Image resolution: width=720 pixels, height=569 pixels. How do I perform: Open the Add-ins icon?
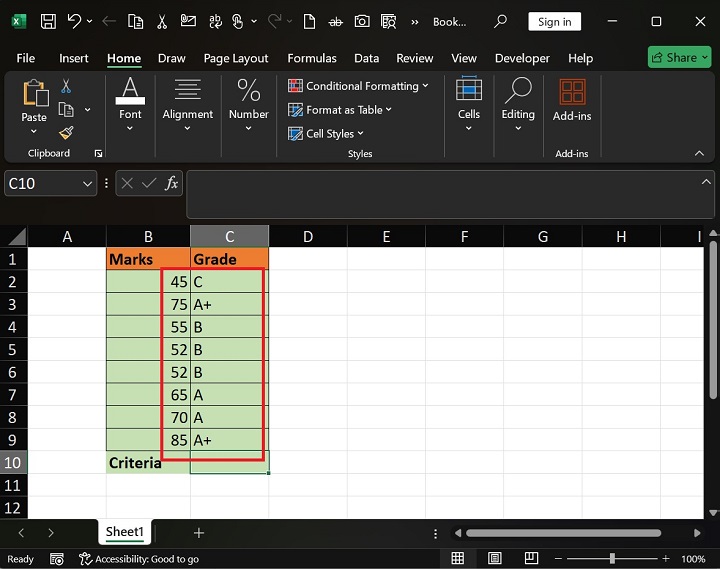[572, 101]
